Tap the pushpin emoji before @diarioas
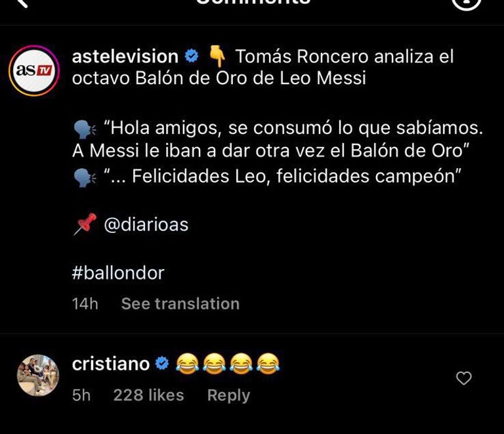Screen dimensions: 504x434 [85, 224]
